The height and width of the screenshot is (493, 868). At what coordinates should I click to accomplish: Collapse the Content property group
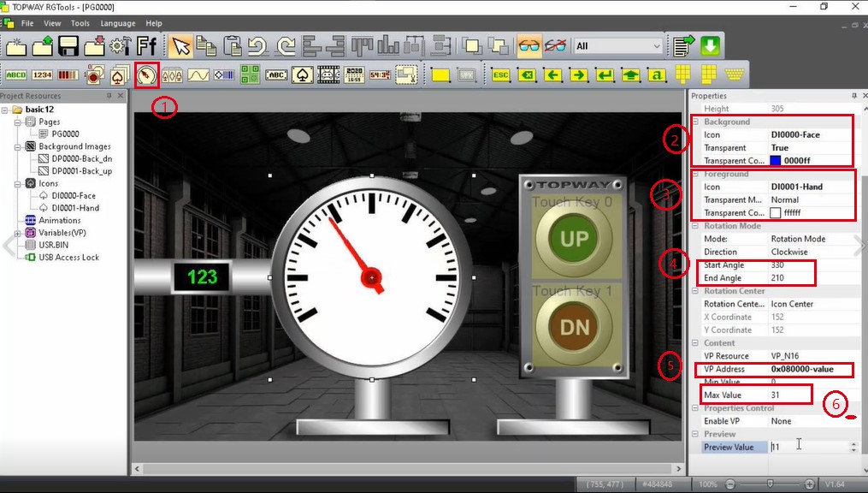(695, 343)
